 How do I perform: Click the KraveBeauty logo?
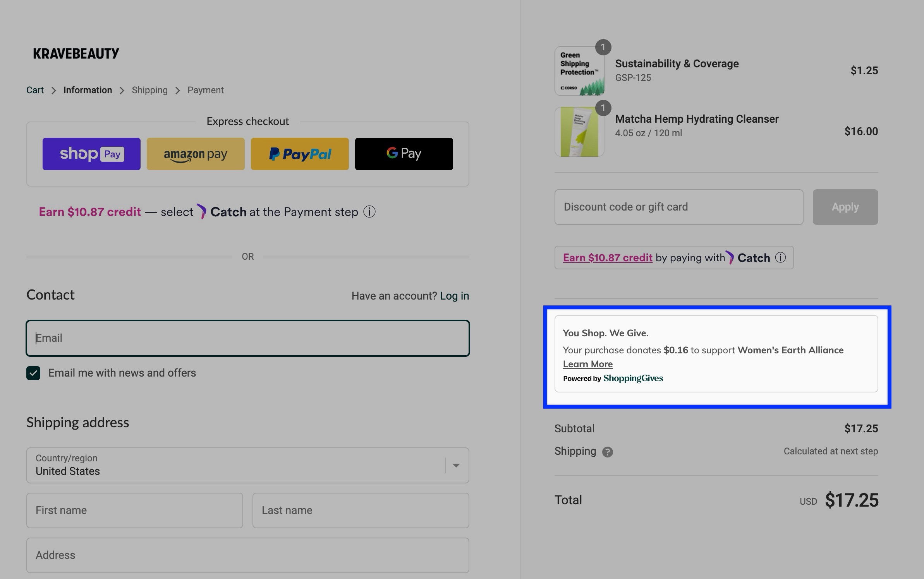(x=76, y=53)
